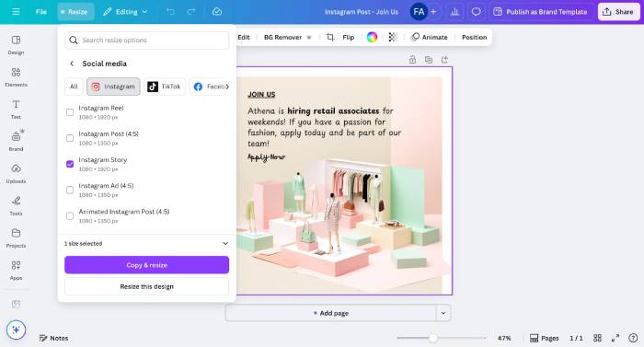
Task: Open the Uploads panel
Action: coord(16,173)
